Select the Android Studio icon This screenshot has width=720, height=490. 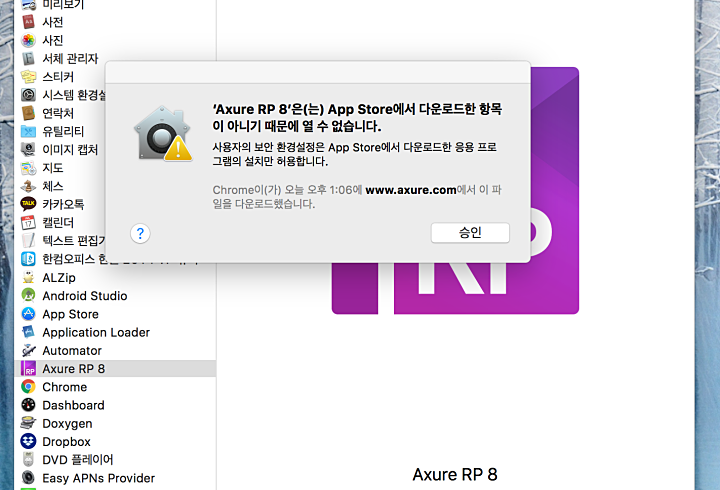coord(28,295)
